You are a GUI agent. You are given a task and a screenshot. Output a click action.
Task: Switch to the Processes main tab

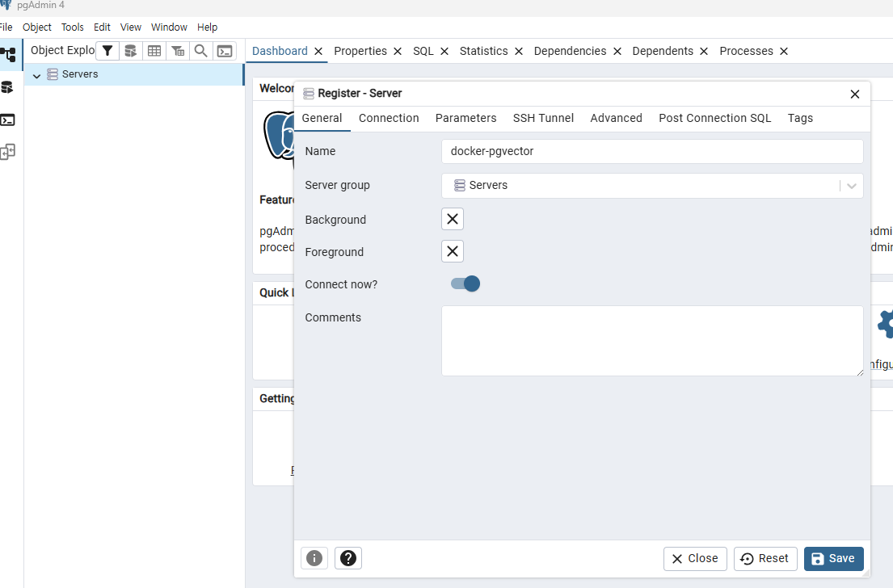(746, 51)
